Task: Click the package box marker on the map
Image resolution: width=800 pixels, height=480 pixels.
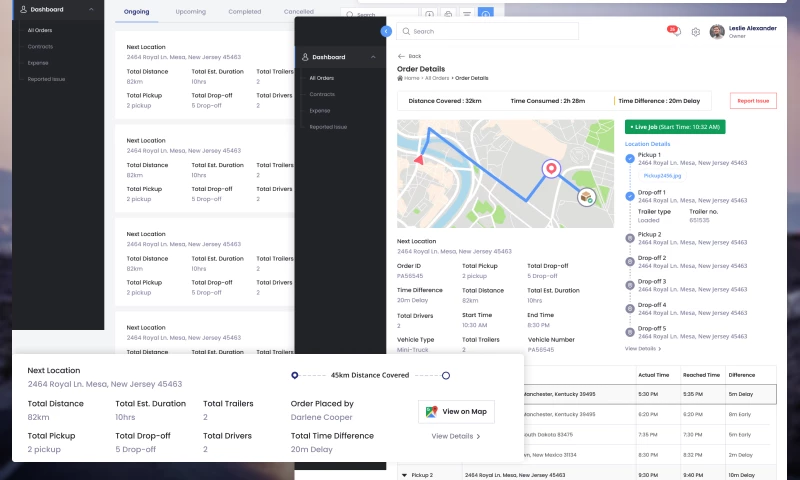Action: 587,196
